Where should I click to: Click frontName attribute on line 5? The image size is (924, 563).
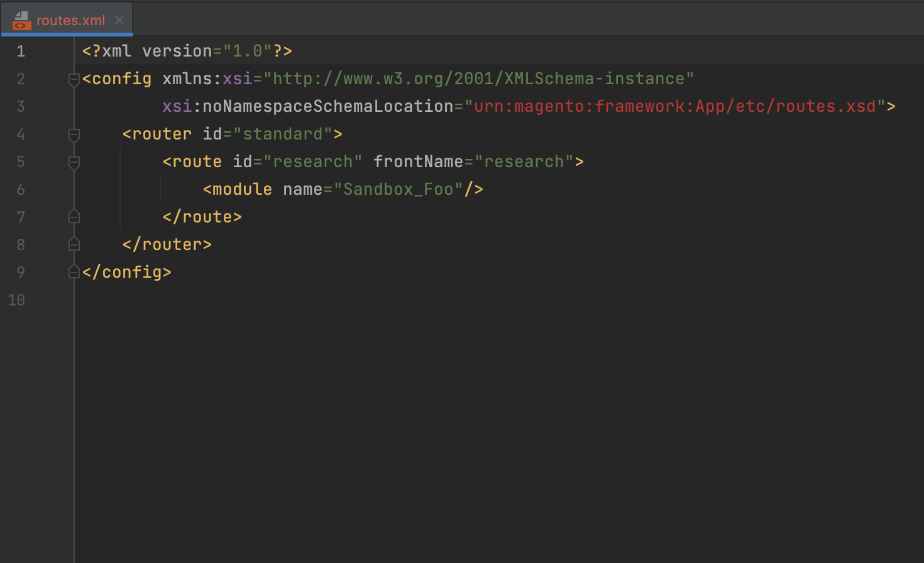(419, 161)
